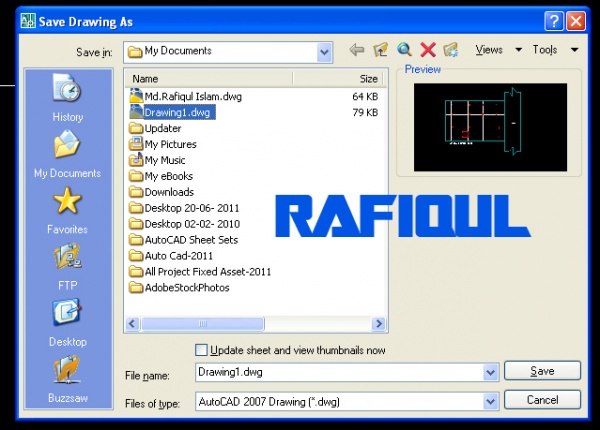Open the History places shortcut
This screenshot has height=430, width=600.
(x=68, y=98)
